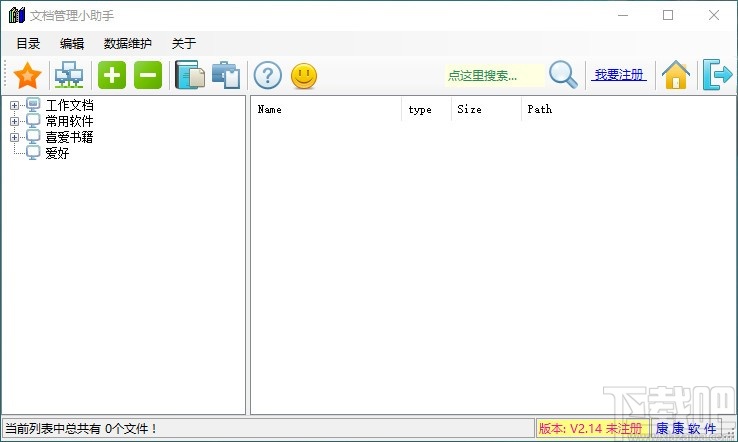Click the magnifying glass search icon
The height and width of the screenshot is (442, 738).
click(x=563, y=74)
